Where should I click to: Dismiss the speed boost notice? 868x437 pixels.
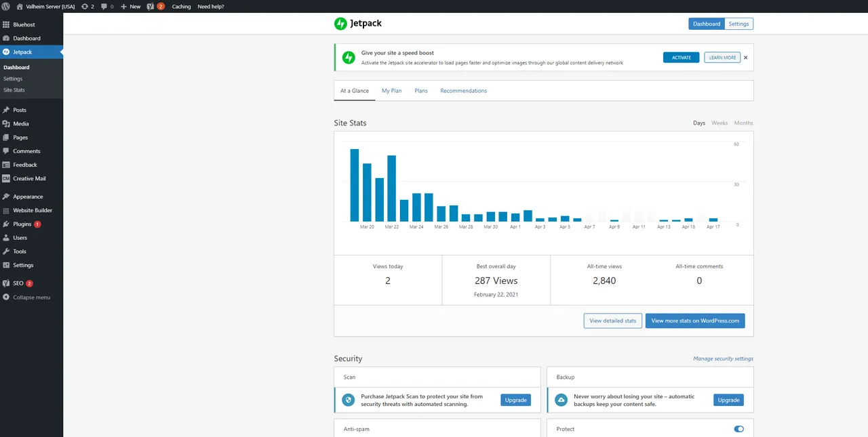(746, 58)
